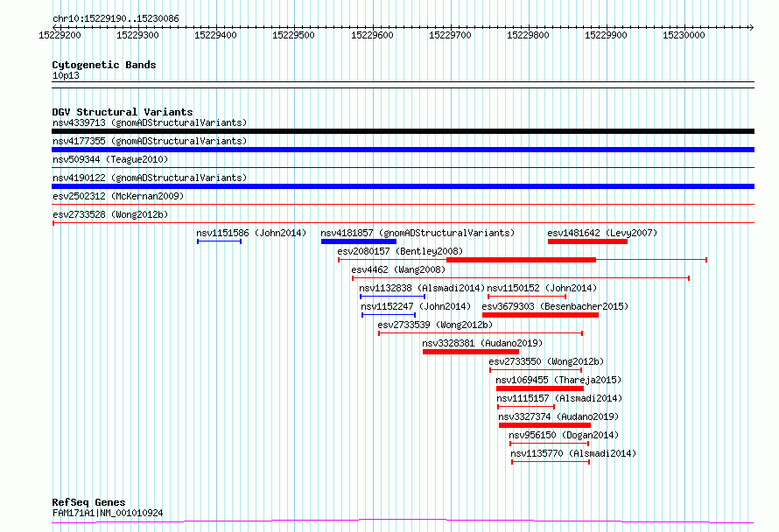Click esv2080157 (Bentley2008) thick red bar
Screen dimensions: 779x532
521,260
